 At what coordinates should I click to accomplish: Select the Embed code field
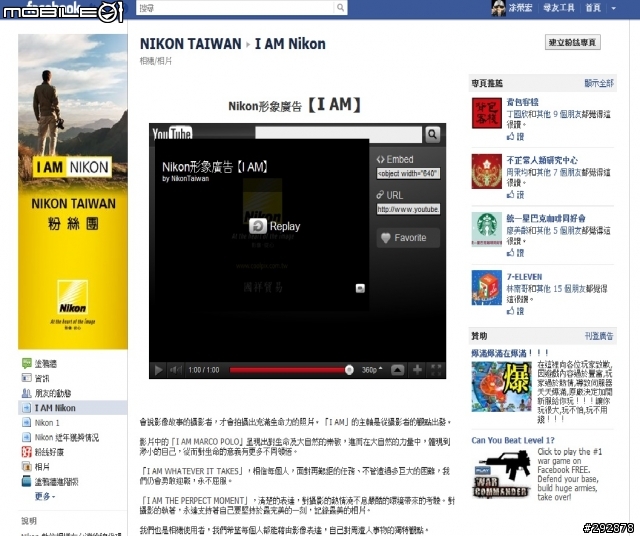[408, 173]
